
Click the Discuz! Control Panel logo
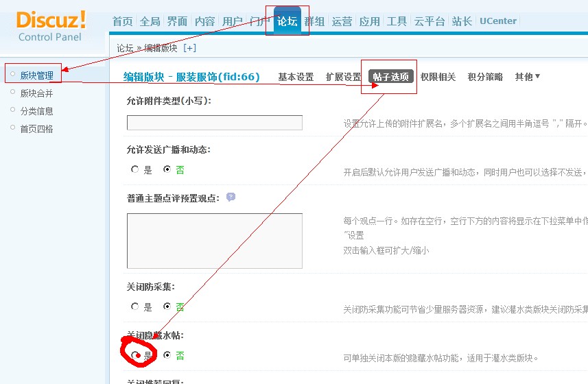tap(51, 25)
